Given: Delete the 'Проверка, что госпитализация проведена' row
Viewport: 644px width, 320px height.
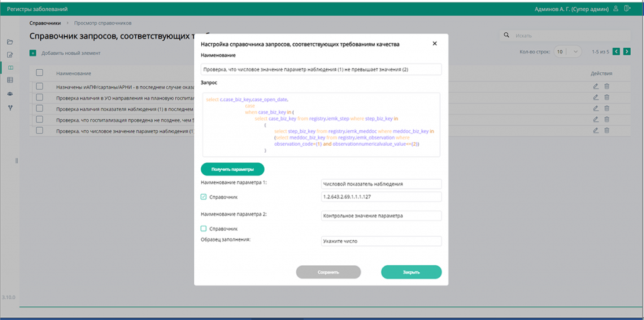Looking at the screenshot, I should [x=607, y=119].
